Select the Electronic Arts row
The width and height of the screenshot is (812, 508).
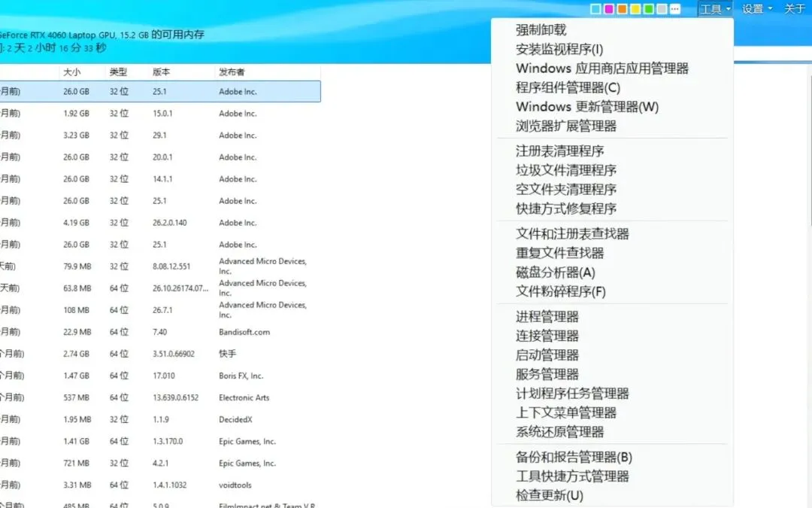[160, 397]
